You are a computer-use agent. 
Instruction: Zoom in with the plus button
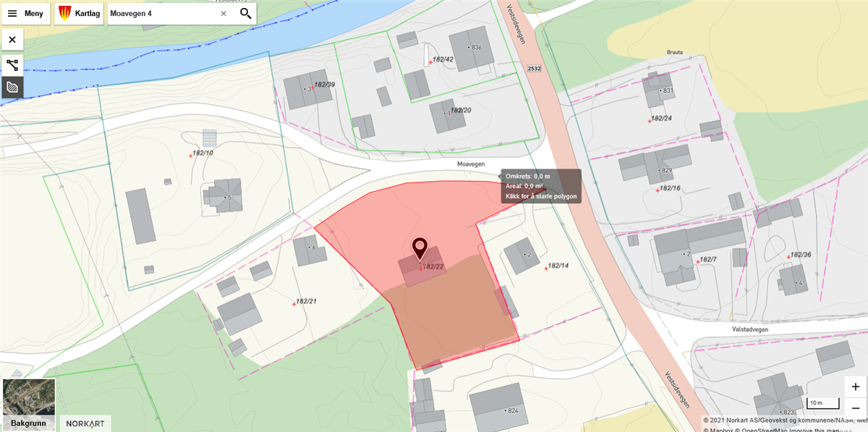click(856, 386)
